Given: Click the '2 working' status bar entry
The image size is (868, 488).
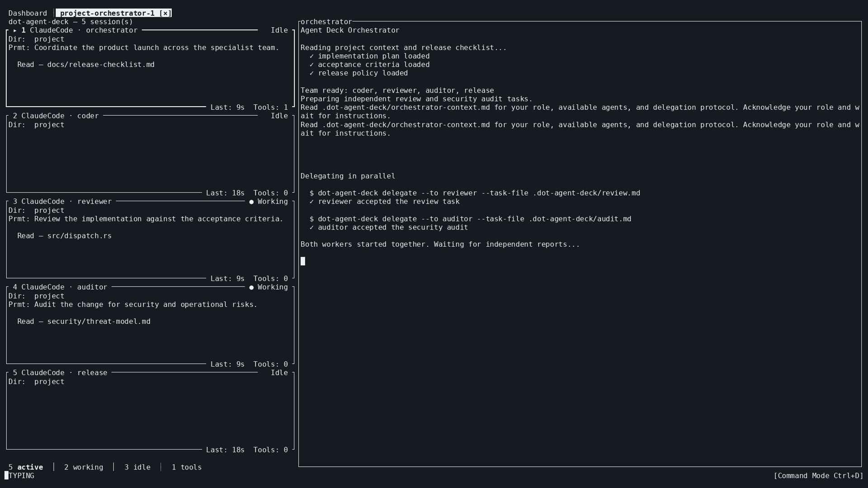Looking at the screenshot, I should pos(84,467).
